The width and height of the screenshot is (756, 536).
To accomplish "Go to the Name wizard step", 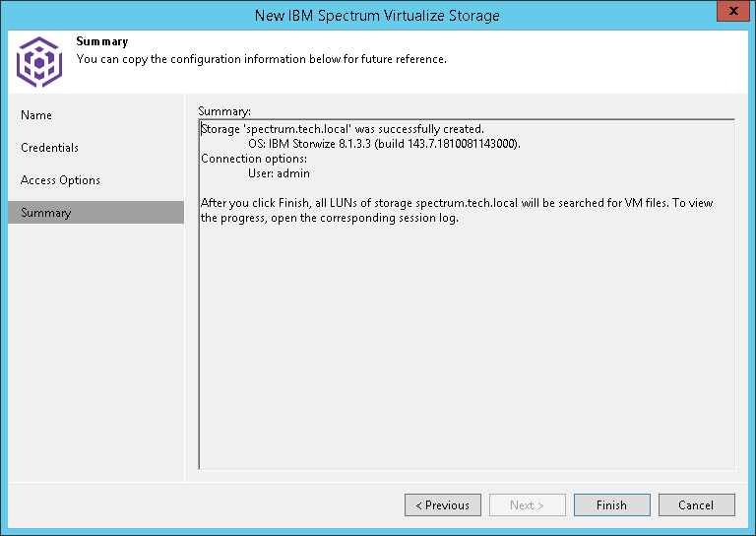I will point(36,115).
